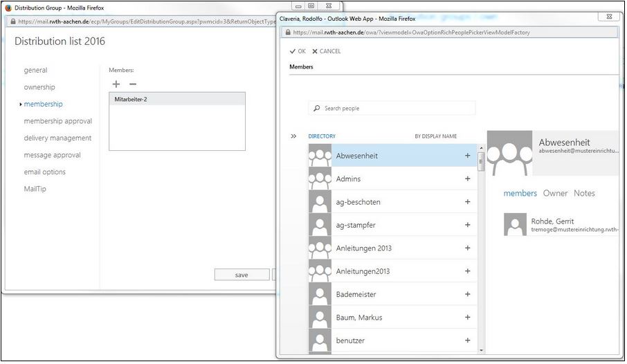Click the Search people field
The width and height of the screenshot is (627, 364).
pyautogui.click(x=398, y=109)
